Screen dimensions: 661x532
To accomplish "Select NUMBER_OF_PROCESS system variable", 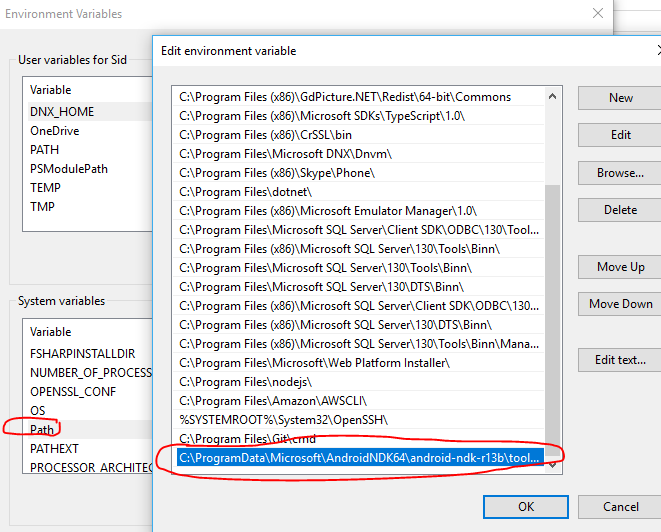I will click(x=89, y=373).
